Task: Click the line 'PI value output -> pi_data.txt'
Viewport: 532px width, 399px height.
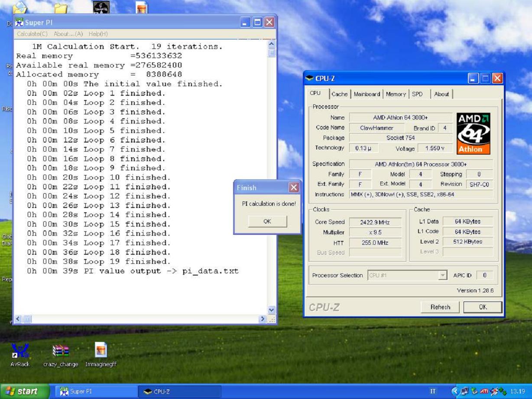Action: pos(133,271)
